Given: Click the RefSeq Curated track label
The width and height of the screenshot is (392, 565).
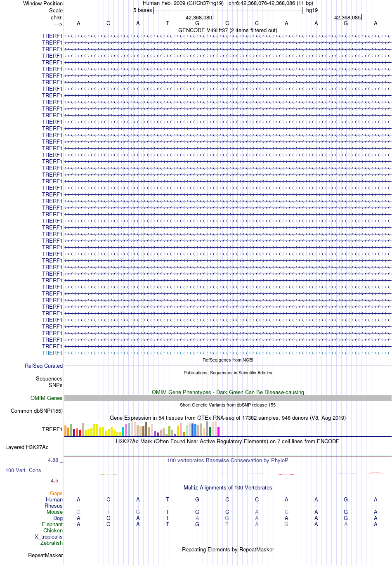Looking at the screenshot, I should 44,366.
